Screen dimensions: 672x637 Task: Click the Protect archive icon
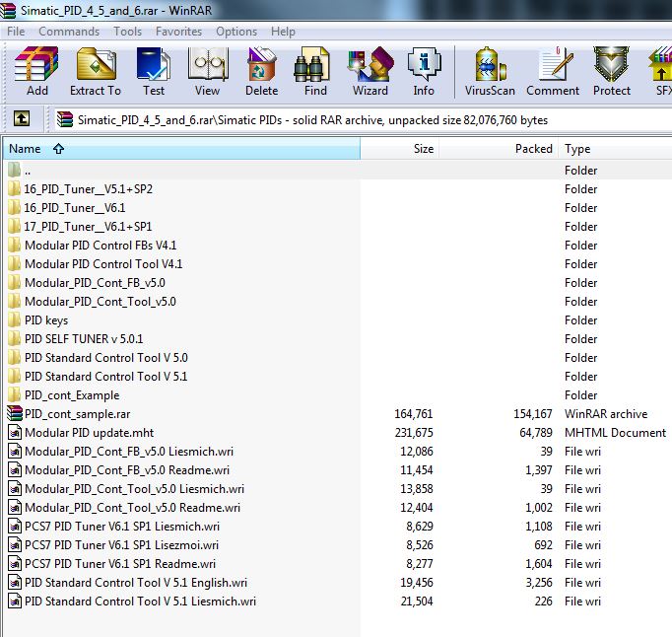click(611, 71)
